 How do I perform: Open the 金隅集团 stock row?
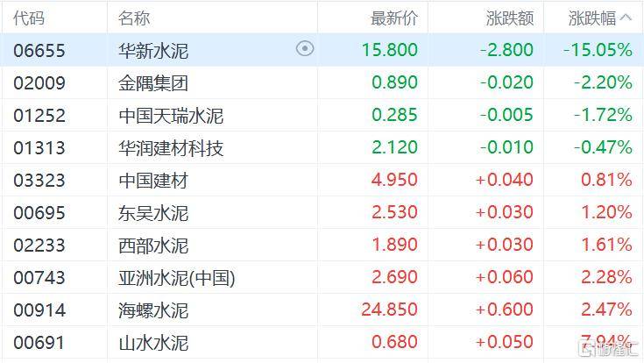coord(322,82)
